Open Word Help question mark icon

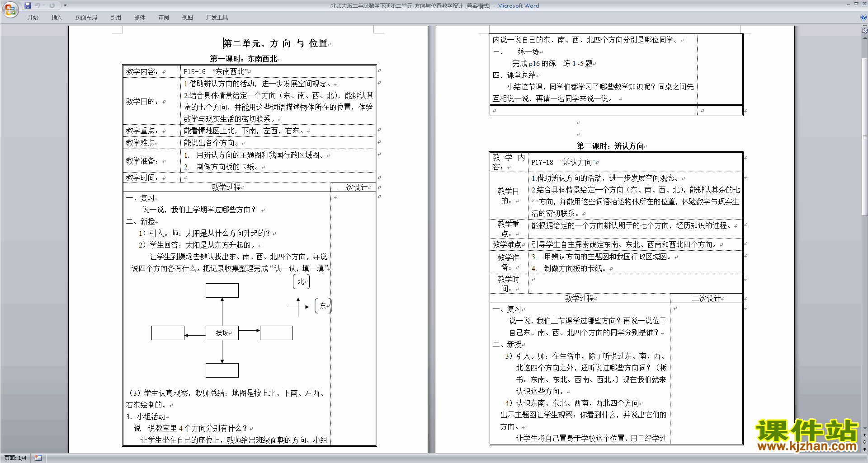click(x=863, y=17)
